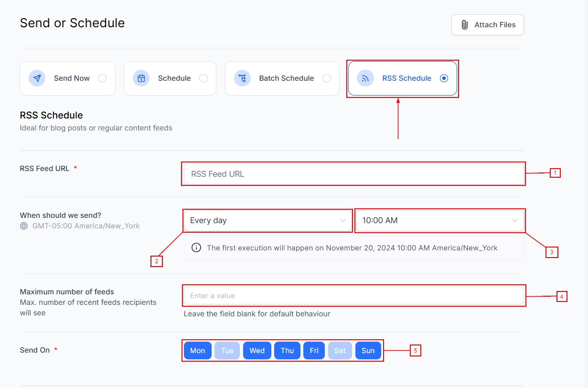Viewport: 588px width, 388px height.
Task: Click the Batch Schedule branching icon
Action: (242, 78)
